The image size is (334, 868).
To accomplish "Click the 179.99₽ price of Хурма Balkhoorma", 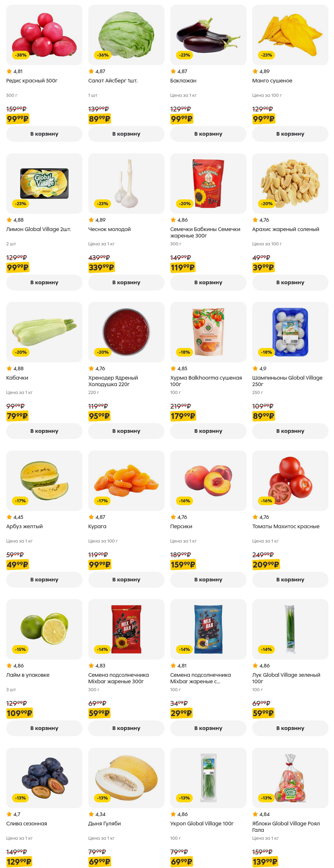I will click(x=183, y=416).
